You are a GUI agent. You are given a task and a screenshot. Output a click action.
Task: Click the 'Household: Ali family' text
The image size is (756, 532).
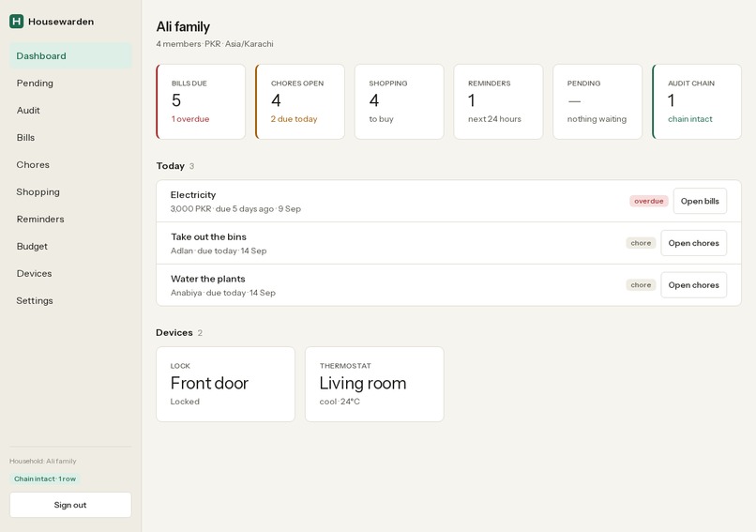click(x=43, y=461)
